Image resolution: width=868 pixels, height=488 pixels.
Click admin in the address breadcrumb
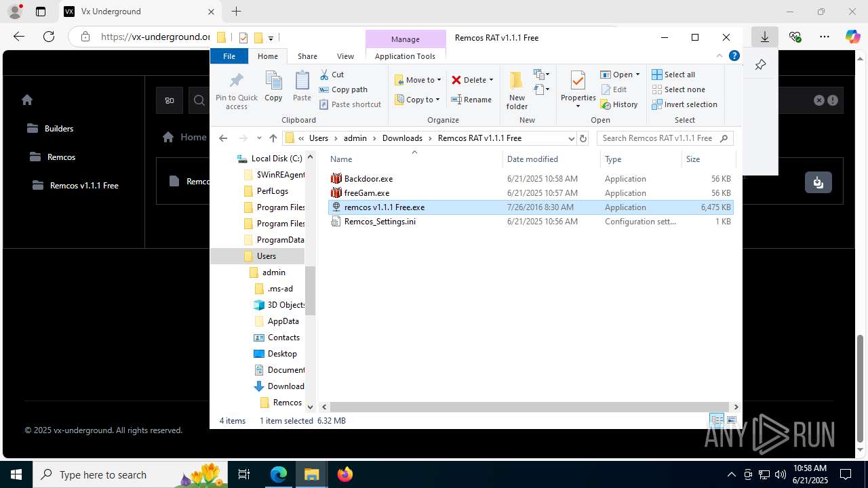tap(355, 138)
